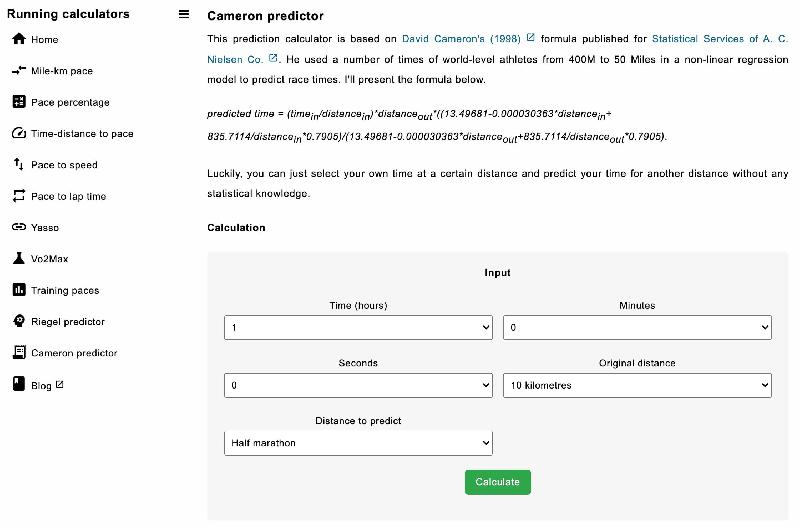Open the Training paces chart icon

click(x=19, y=290)
